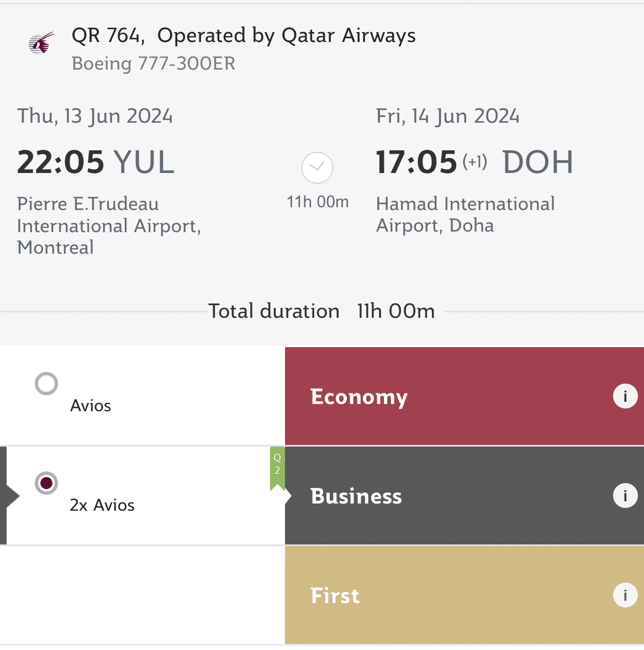
Task: Click the 22:05 YUL departure time
Action: pyautogui.click(x=96, y=162)
